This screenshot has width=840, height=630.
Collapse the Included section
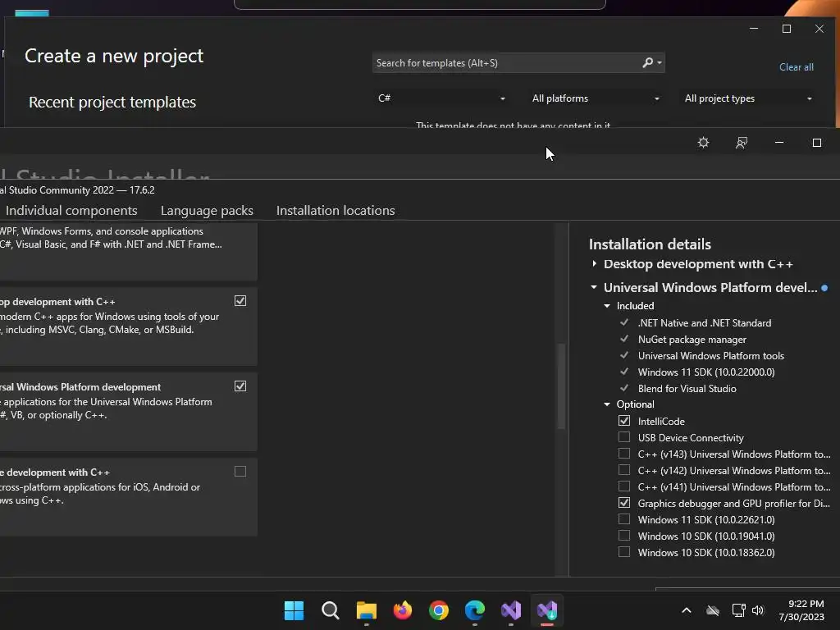coord(607,306)
